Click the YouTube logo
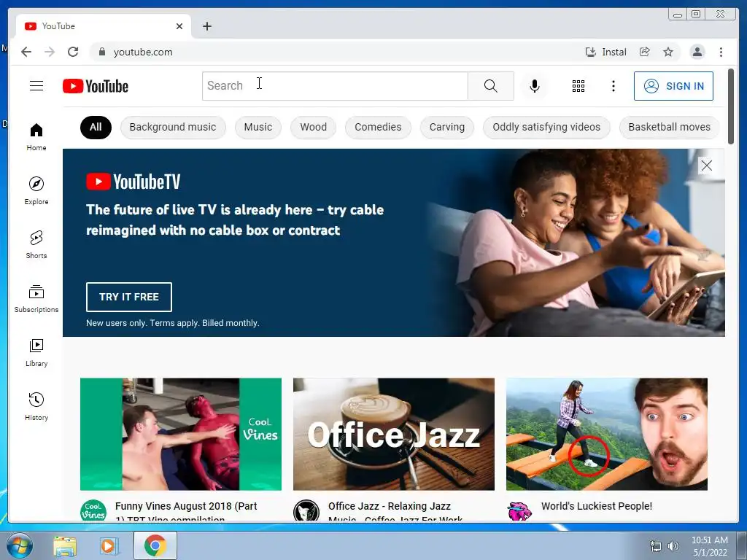Viewport: 747px width, 560px height. point(96,86)
